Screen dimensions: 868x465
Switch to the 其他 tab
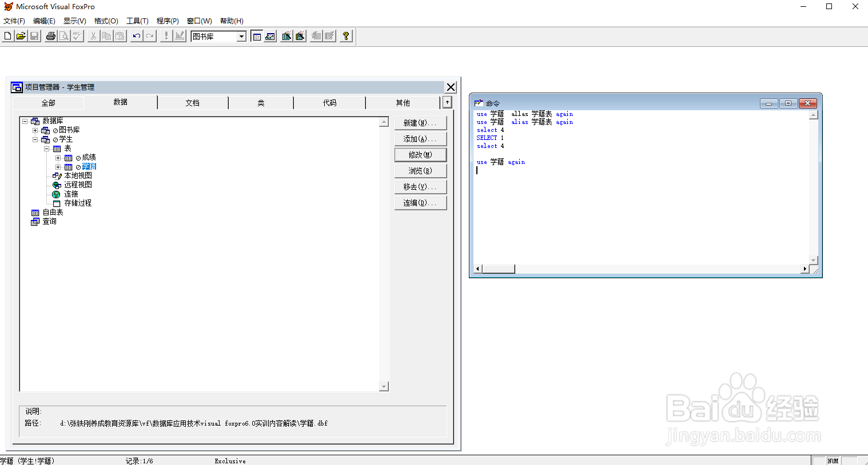point(403,103)
